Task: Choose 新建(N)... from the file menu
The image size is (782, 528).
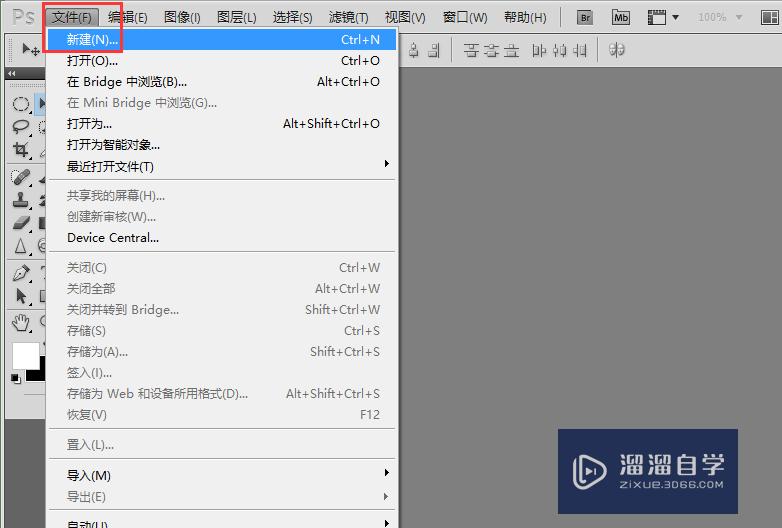Action: (222, 39)
